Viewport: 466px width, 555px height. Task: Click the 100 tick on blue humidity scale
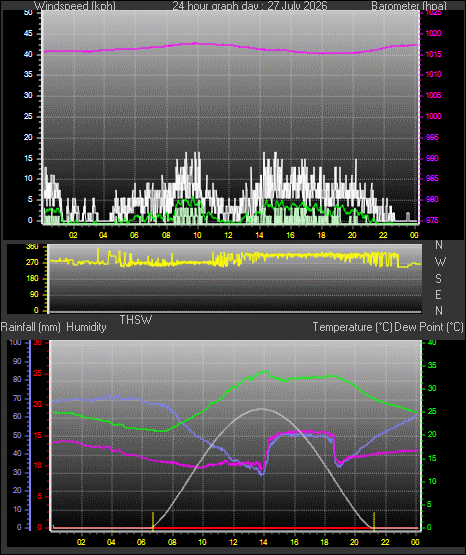click(15, 342)
